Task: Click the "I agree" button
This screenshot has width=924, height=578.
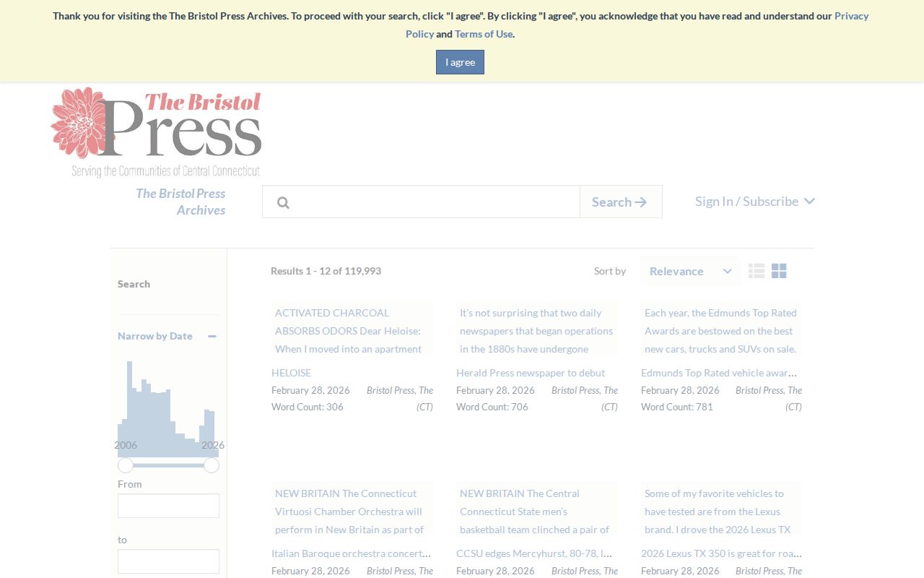Action: click(x=460, y=62)
